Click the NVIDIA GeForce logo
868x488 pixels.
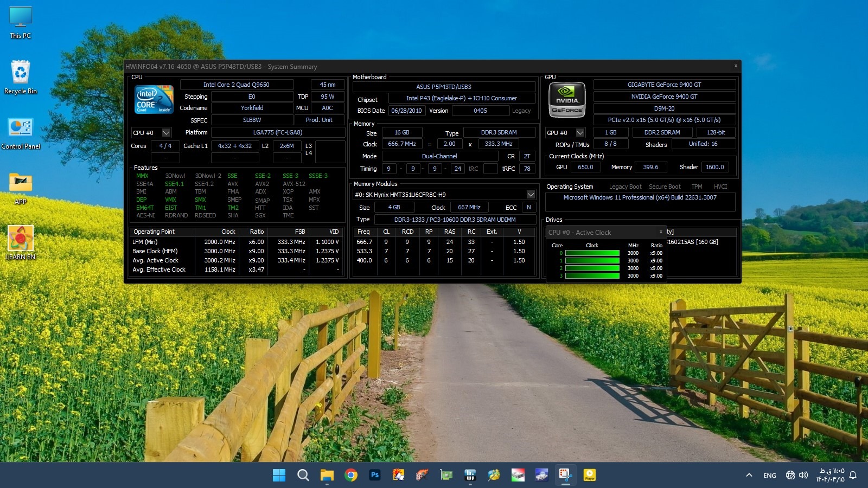(567, 100)
